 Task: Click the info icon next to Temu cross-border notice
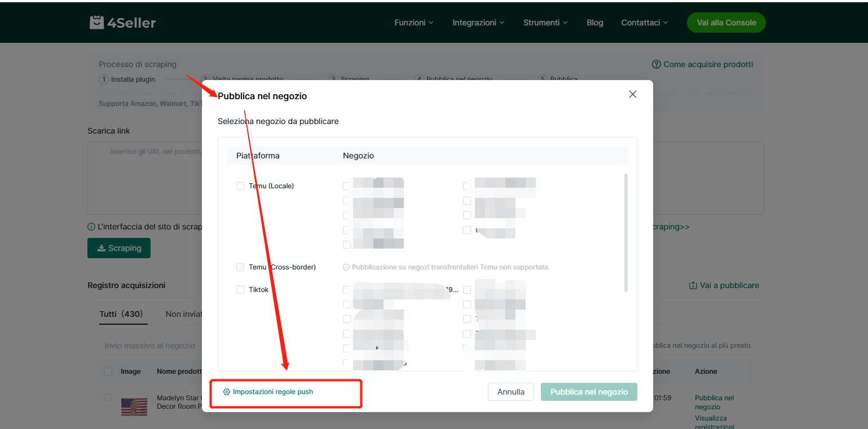(x=346, y=267)
